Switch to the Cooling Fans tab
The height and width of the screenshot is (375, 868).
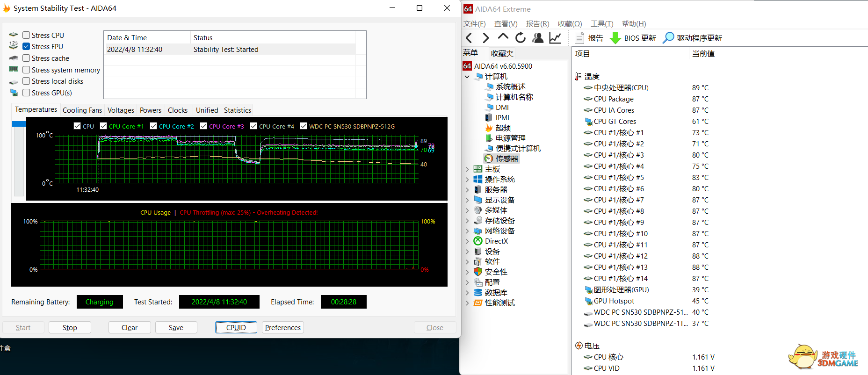point(82,110)
